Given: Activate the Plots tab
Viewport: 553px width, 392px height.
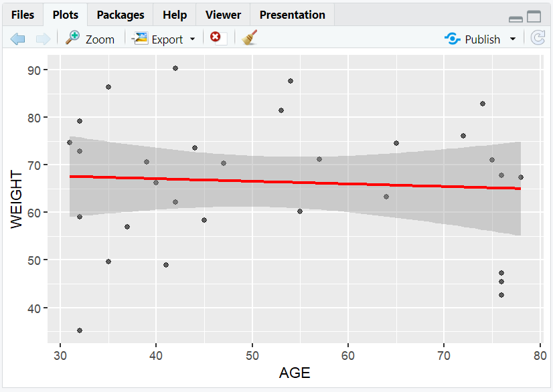Looking at the screenshot, I should 65,14.
